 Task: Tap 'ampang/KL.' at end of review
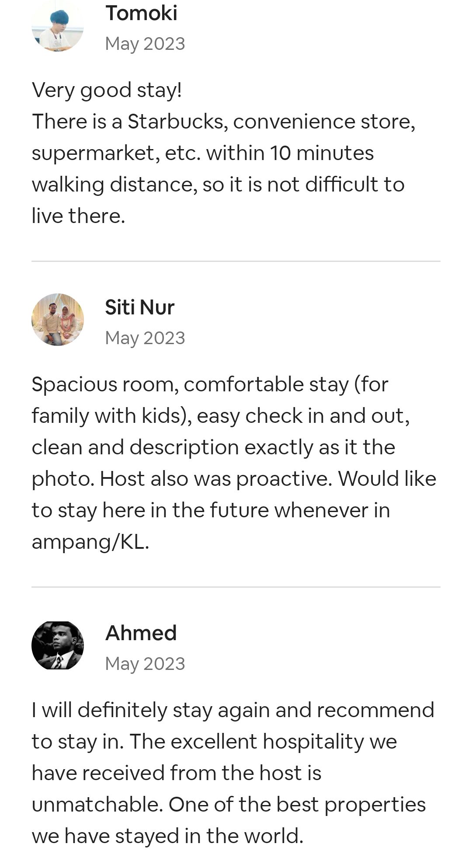(x=90, y=542)
